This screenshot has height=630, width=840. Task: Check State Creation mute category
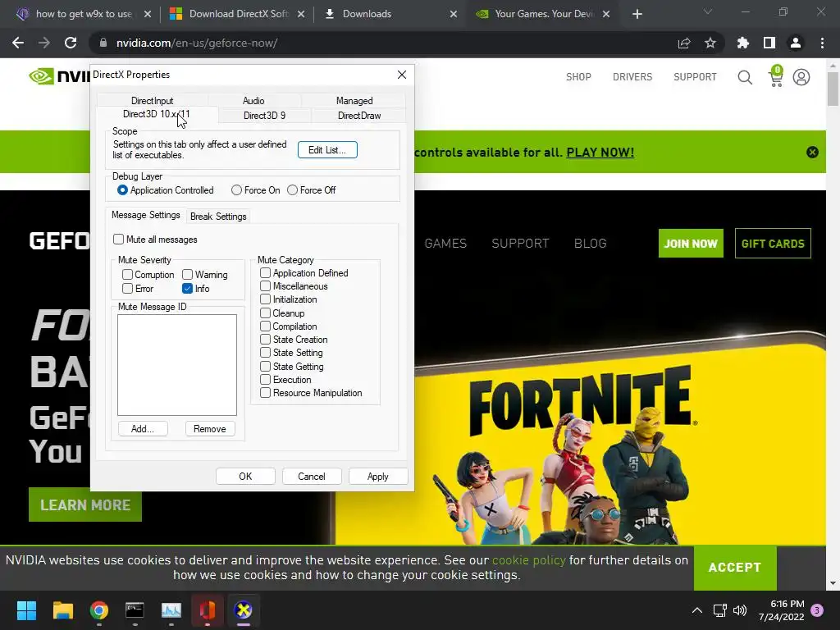pyautogui.click(x=265, y=339)
